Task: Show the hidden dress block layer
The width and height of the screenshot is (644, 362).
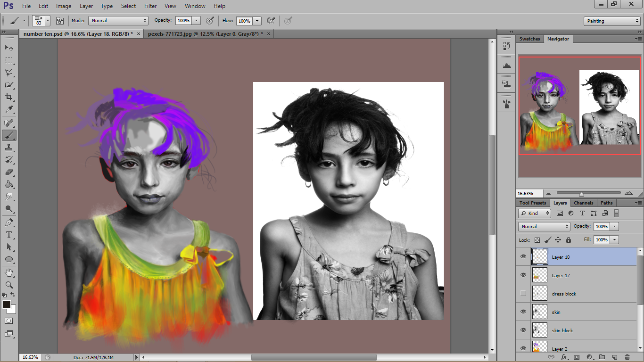Action: [523, 294]
